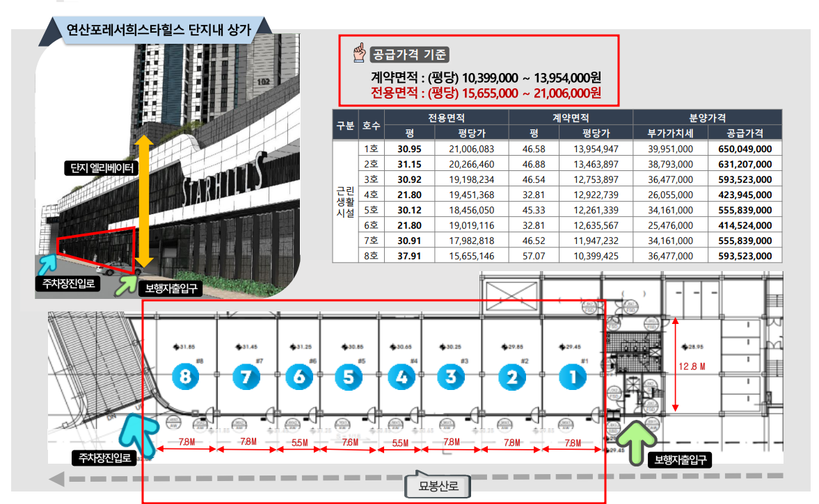819x504 pixels.
Task: Click the 분양가격 column header
Action: 707,118
